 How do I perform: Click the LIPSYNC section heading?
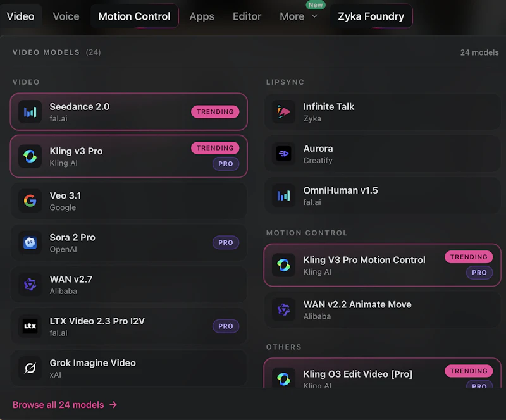point(285,82)
